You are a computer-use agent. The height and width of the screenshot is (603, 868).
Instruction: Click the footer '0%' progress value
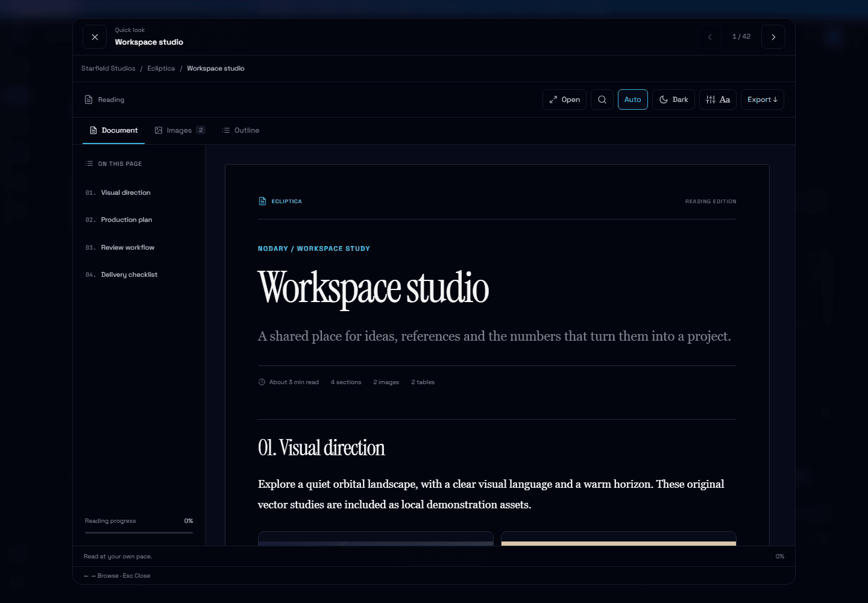(x=780, y=557)
